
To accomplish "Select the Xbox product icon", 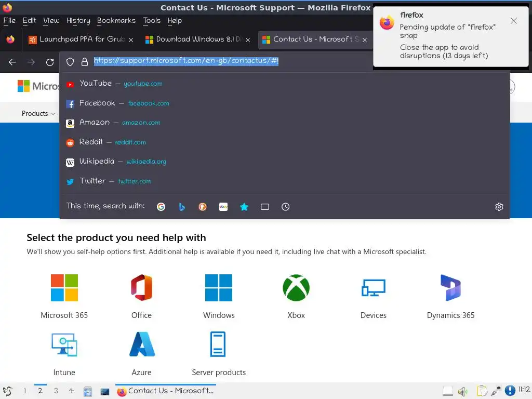I will (296, 288).
